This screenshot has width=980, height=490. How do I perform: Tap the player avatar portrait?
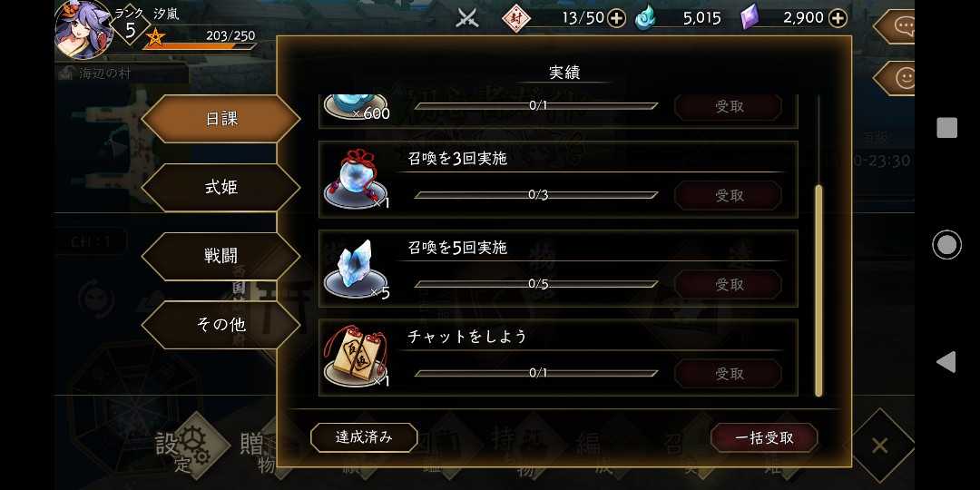[83, 29]
